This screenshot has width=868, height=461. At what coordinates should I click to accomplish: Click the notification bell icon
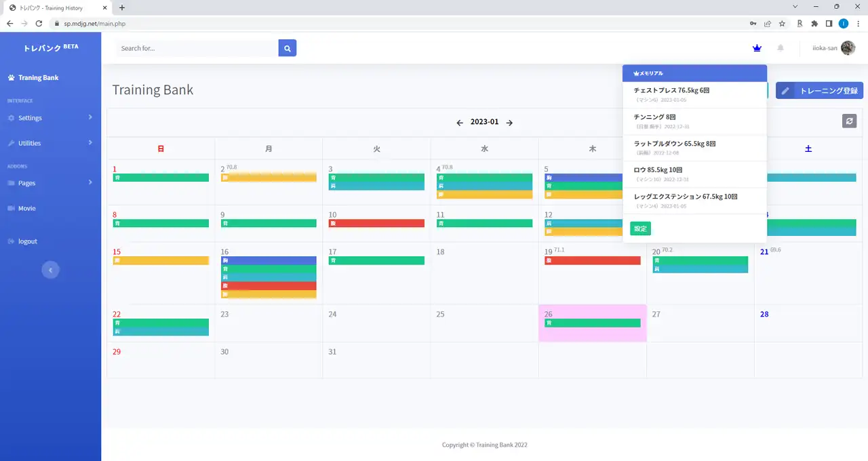click(781, 48)
